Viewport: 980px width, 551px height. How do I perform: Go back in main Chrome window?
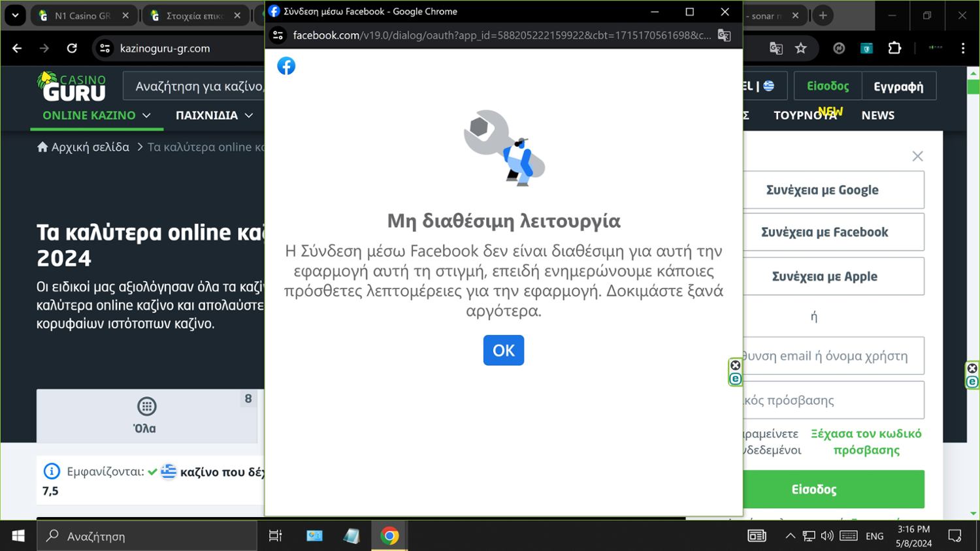[17, 48]
